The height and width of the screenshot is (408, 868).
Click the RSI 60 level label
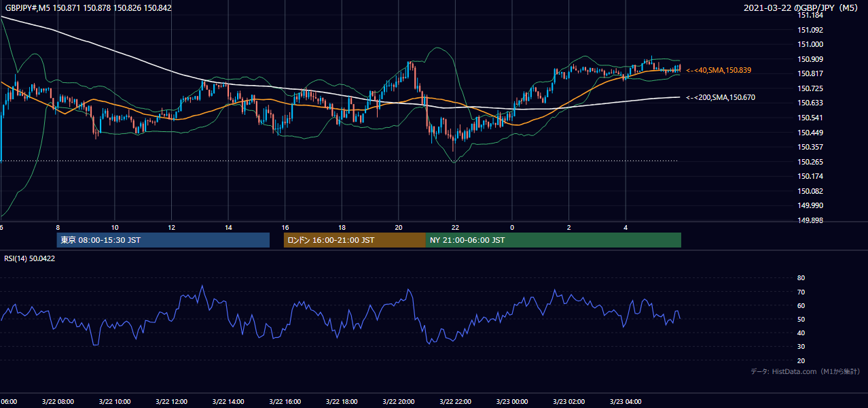tap(801, 305)
